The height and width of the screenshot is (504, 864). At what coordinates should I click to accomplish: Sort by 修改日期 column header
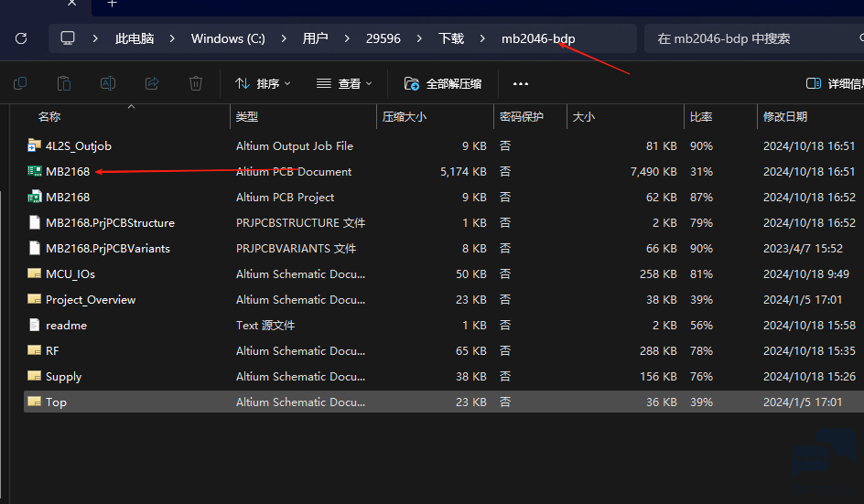[784, 117]
